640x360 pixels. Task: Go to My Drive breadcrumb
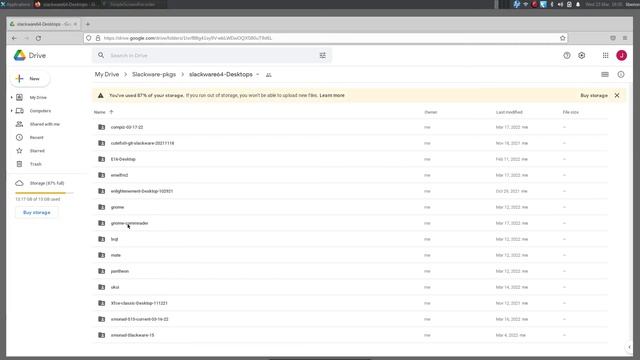tap(107, 74)
